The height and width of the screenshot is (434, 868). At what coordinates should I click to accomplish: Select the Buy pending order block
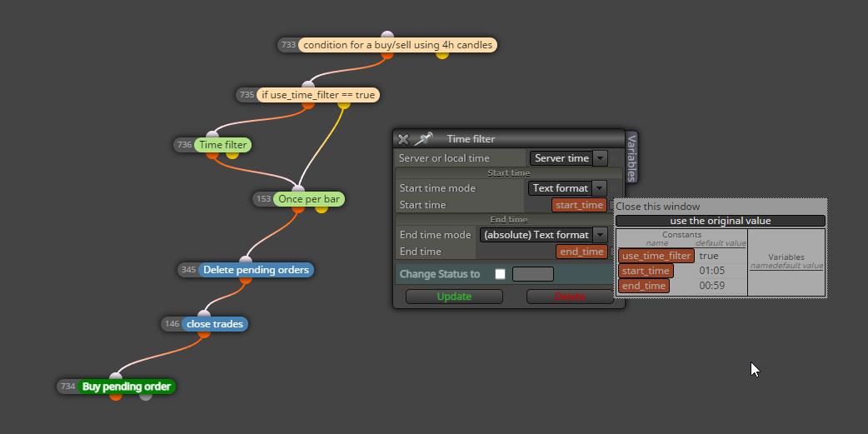point(127,387)
